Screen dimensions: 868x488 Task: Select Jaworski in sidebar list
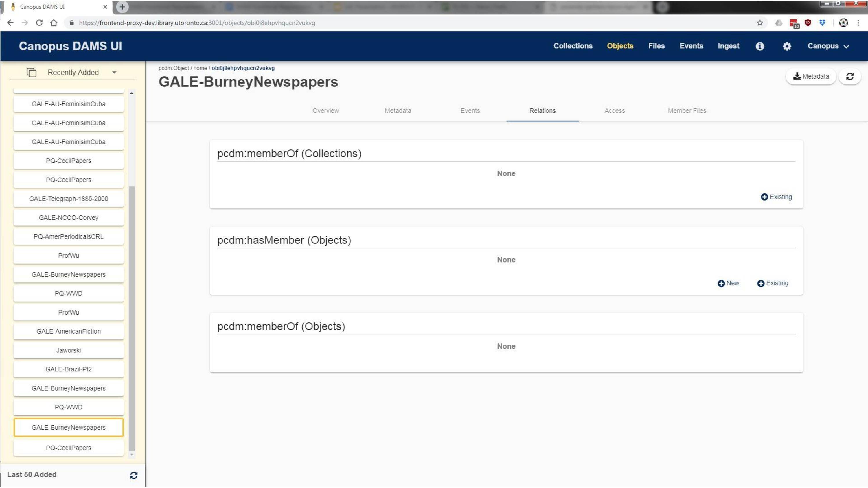point(68,350)
